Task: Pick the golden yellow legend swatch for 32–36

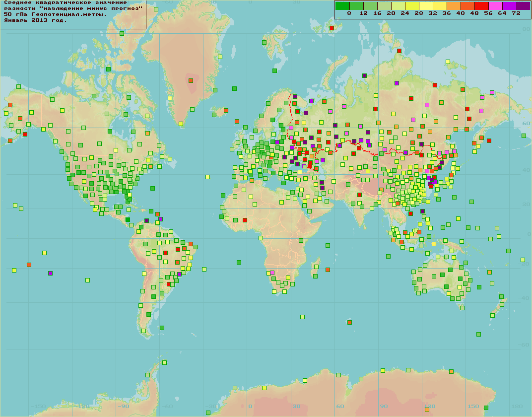Action: point(440,6)
